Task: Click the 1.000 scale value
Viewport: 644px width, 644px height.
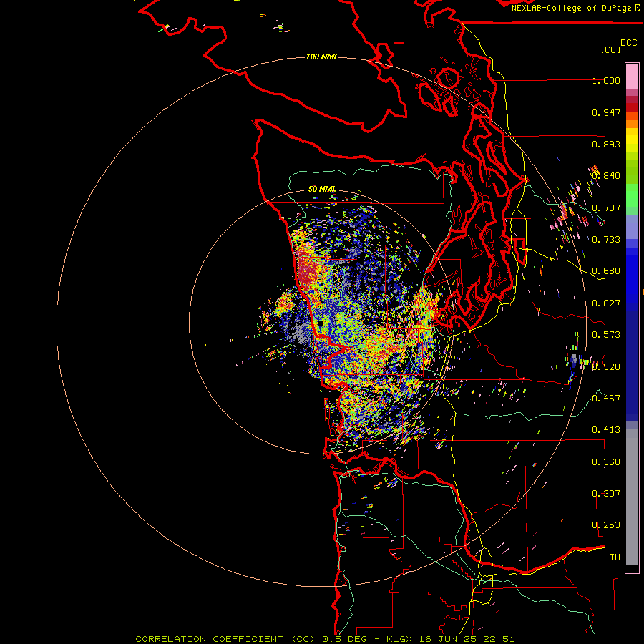Action: pos(606,80)
